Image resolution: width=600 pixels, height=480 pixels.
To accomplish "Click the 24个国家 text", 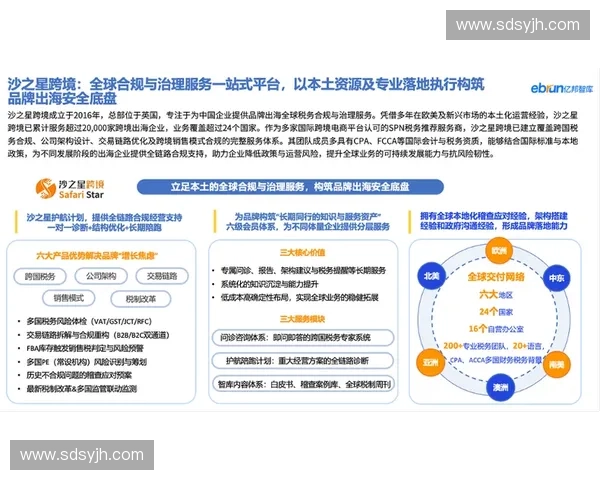I will (496, 312).
